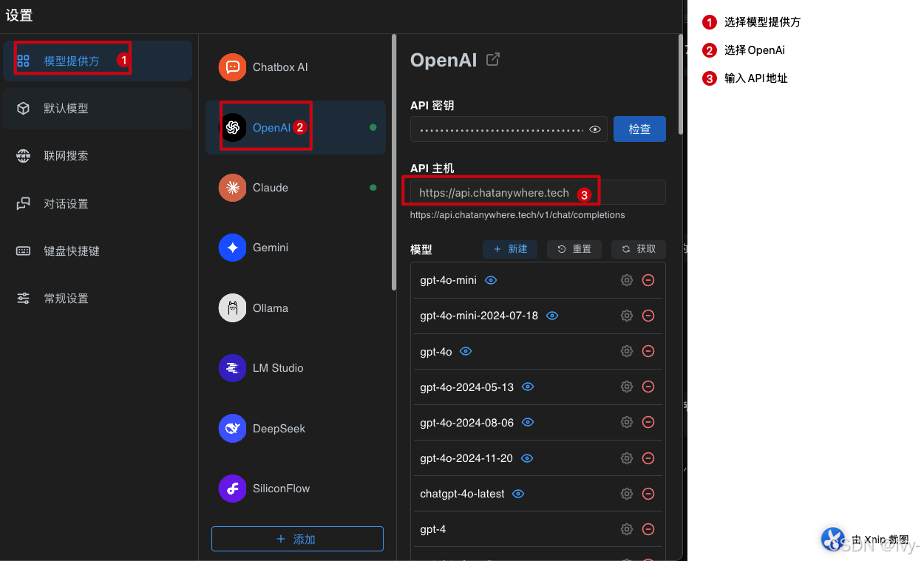Open the 键盘快捷键 section

pyautogui.click(x=98, y=251)
